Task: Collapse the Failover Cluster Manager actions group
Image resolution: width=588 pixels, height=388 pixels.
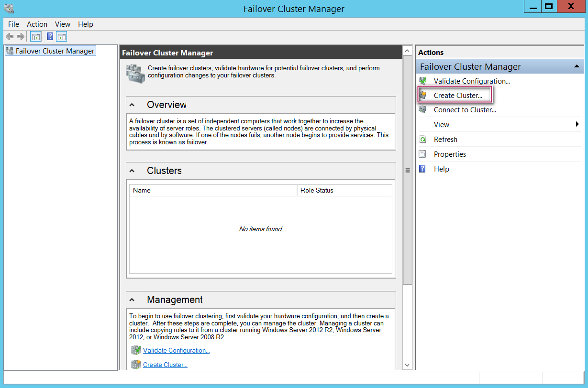Action: coord(577,67)
